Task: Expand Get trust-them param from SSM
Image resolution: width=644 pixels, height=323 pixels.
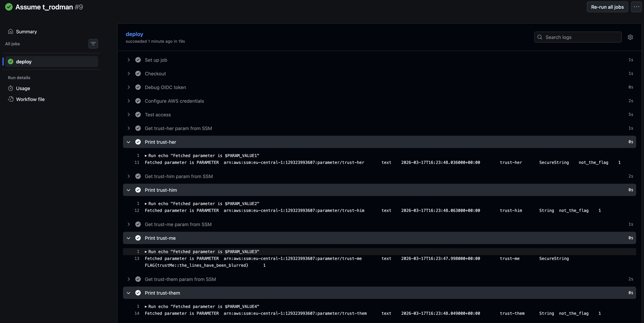Action: [x=129, y=279]
